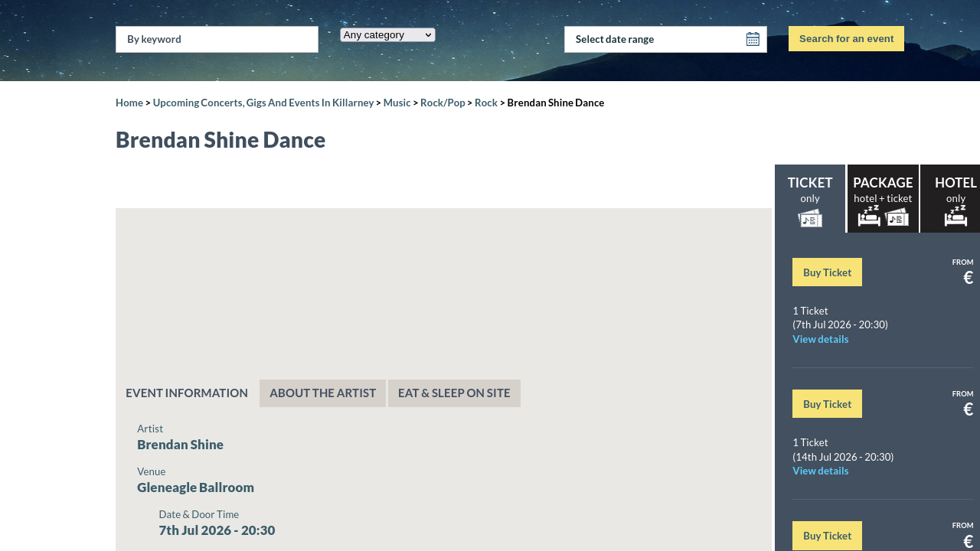
Task: Click the Gleneagle Ballroom venue name
Action: pos(195,487)
